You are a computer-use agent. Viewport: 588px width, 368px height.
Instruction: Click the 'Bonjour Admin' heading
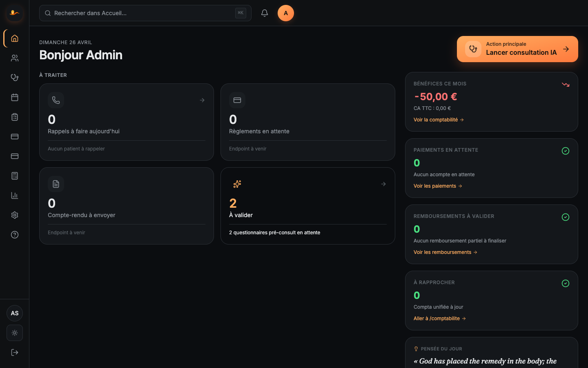click(x=81, y=55)
